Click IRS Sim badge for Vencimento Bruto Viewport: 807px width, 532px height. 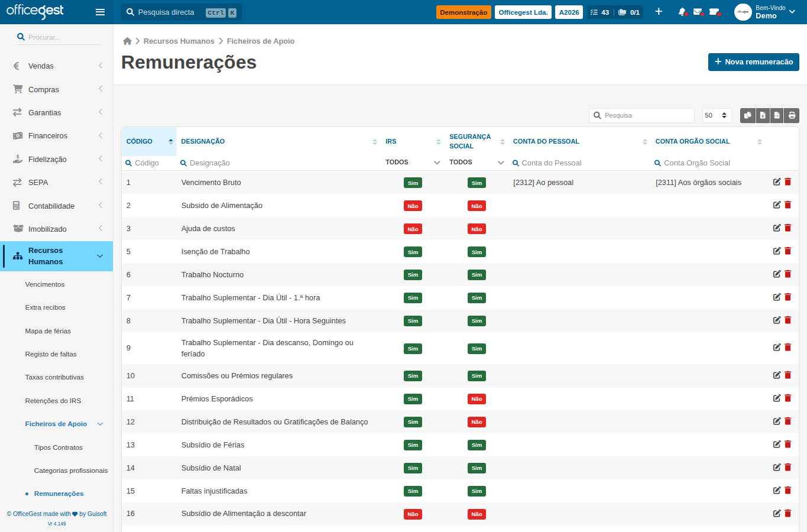tap(413, 183)
